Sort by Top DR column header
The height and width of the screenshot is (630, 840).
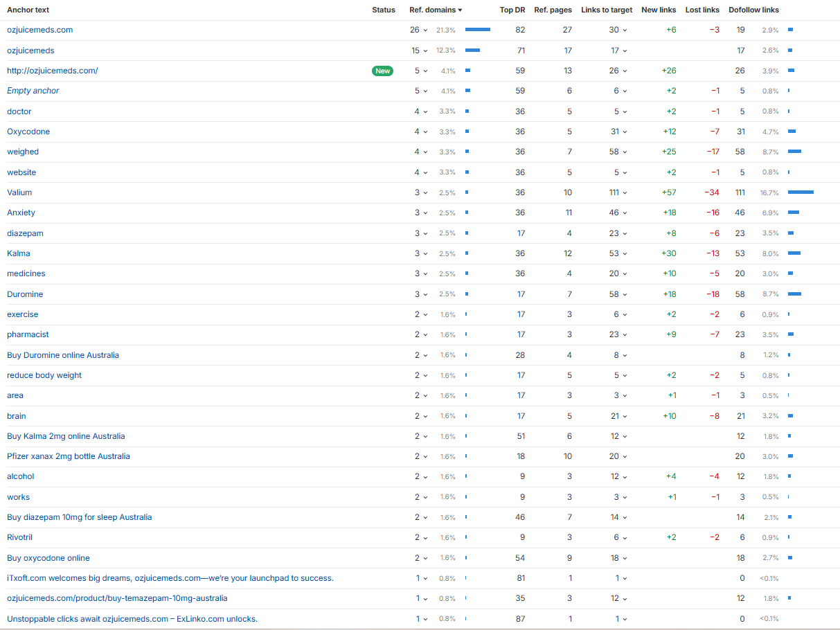[x=512, y=10]
